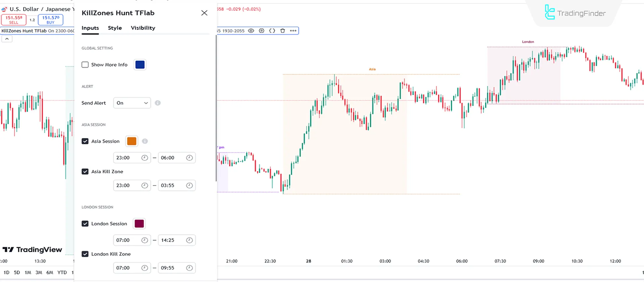Open the Send Alert dropdown

click(132, 103)
